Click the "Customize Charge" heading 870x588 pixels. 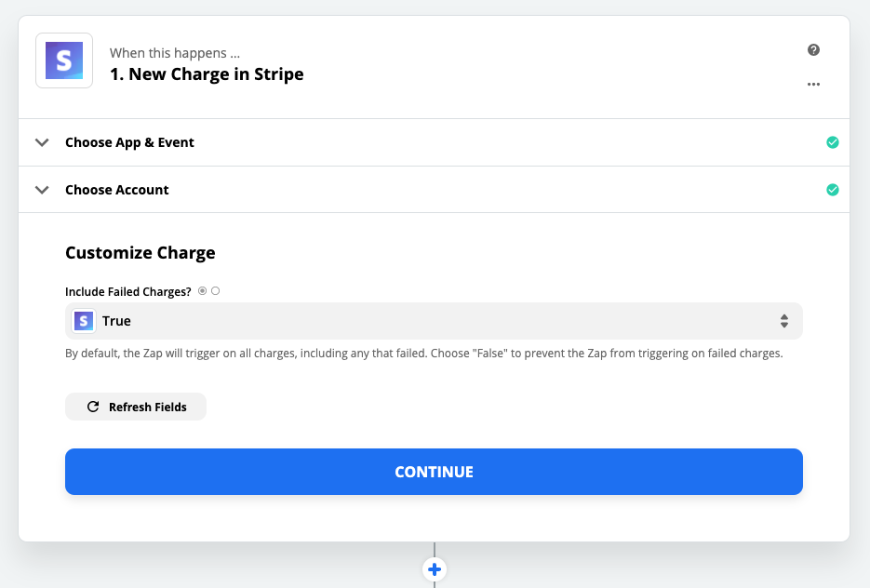tap(141, 253)
